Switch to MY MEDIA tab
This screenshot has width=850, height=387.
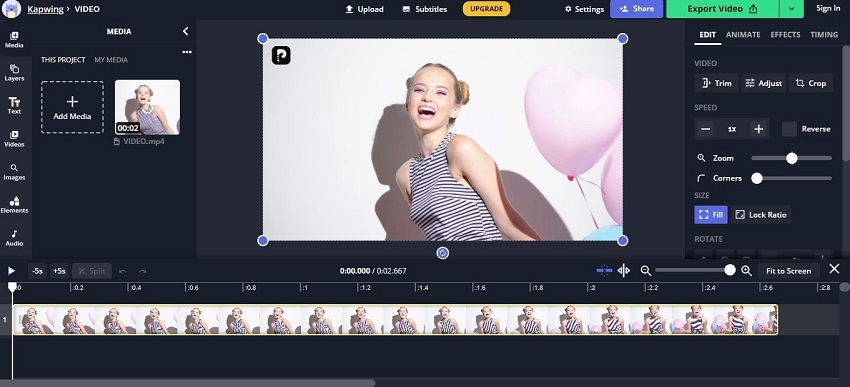[x=111, y=60]
